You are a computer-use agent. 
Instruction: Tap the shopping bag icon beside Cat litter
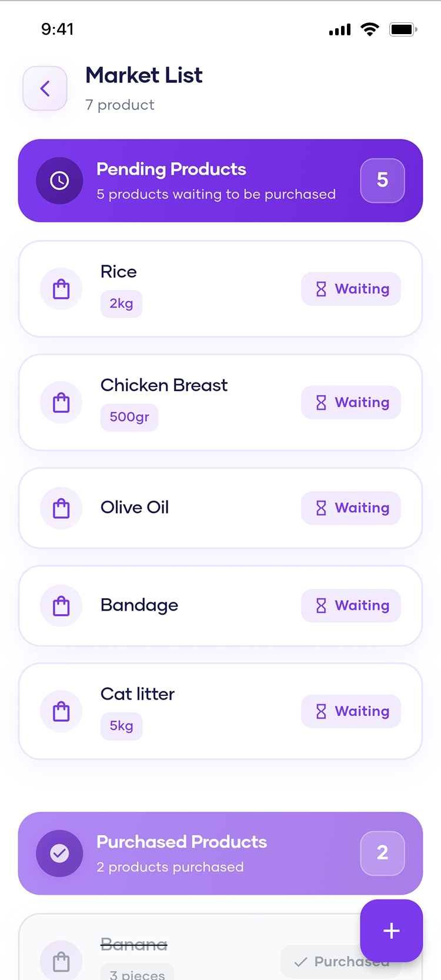[x=61, y=711]
